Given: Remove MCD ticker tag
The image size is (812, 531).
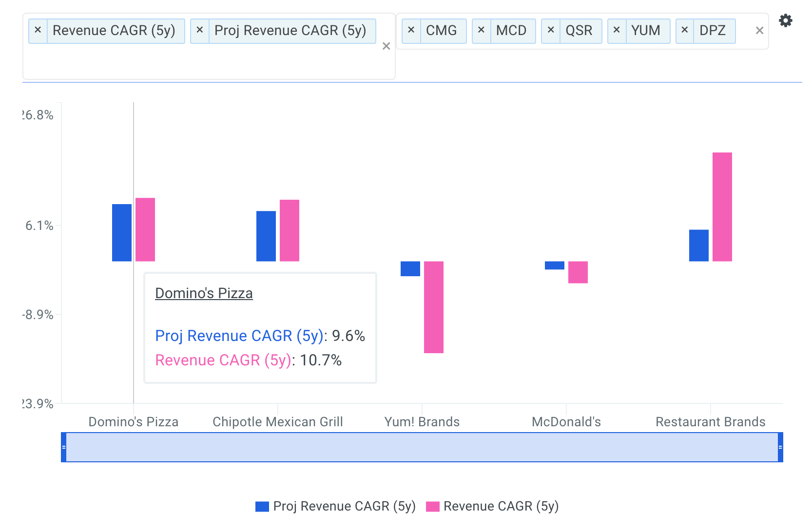Looking at the screenshot, I should (x=482, y=30).
